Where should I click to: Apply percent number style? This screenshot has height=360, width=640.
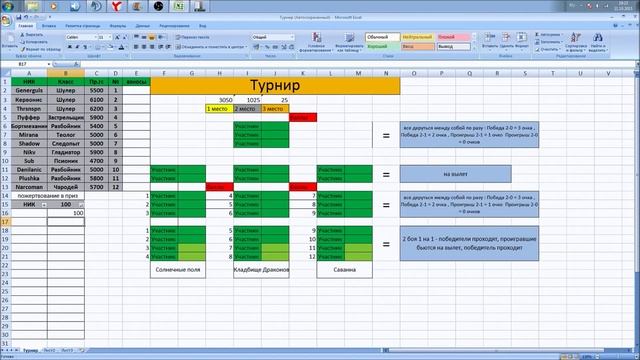(267, 47)
